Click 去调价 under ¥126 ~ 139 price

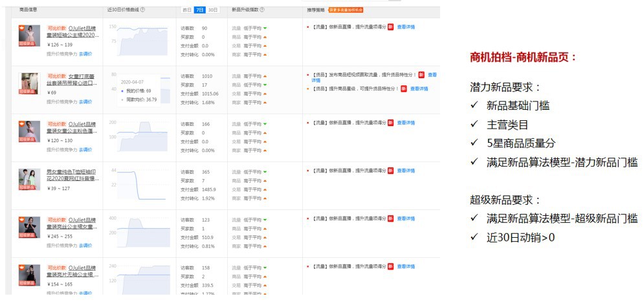click(x=85, y=54)
